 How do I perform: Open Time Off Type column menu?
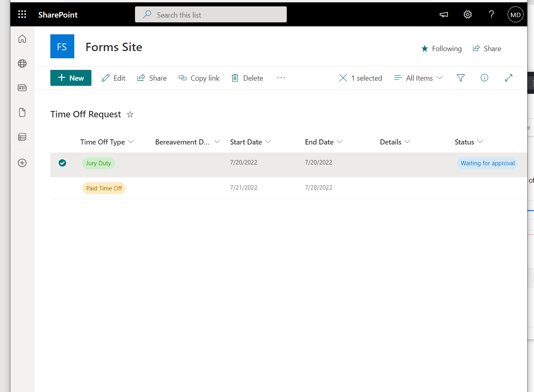[x=107, y=142]
